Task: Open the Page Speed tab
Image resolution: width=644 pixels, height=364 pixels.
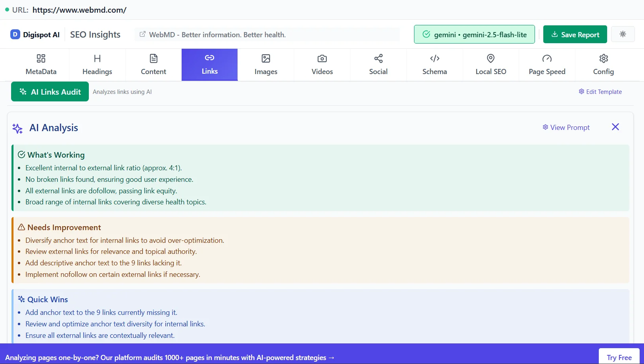Action: [x=547, y=65]
